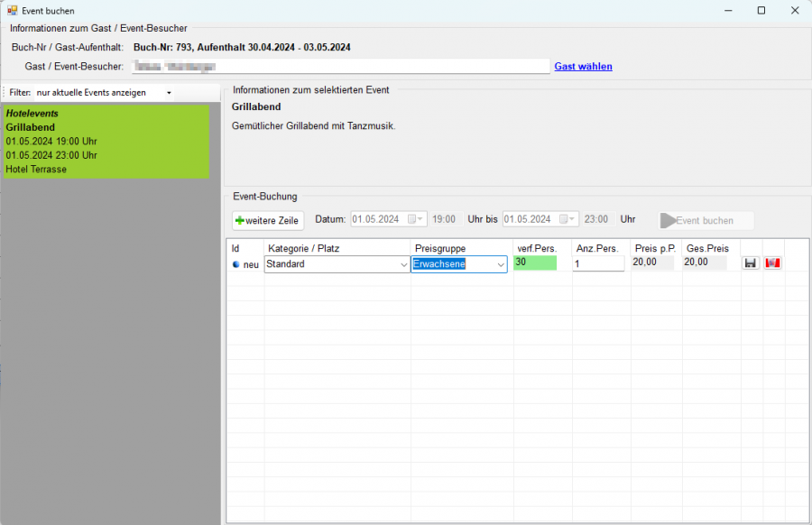Screen dimensions: 812x525
Task: Open the events filter dropdown
Action: click(169, 93)
